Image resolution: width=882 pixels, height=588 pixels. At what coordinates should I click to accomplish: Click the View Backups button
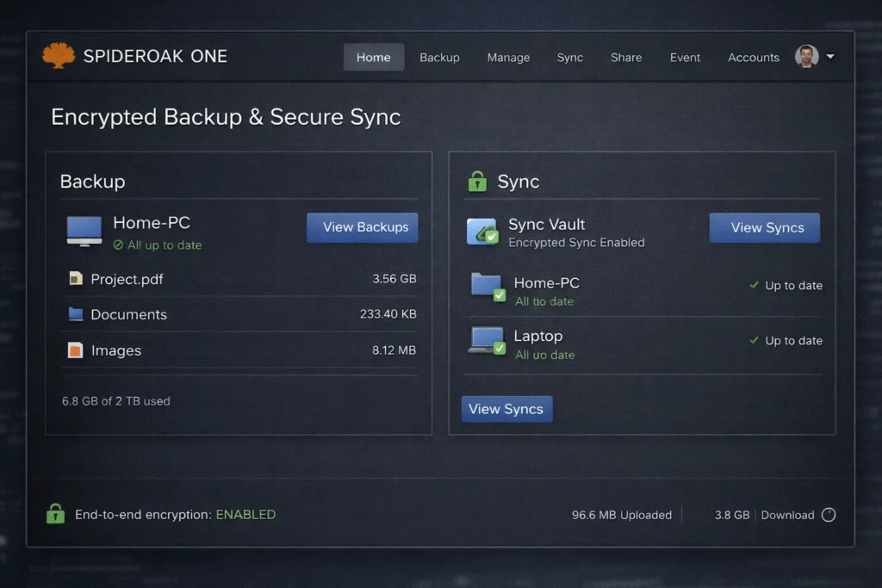click(x=362, y=227)
